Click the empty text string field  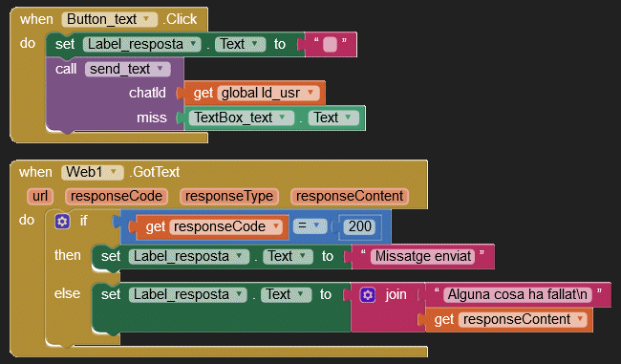(x=330, y=44)
